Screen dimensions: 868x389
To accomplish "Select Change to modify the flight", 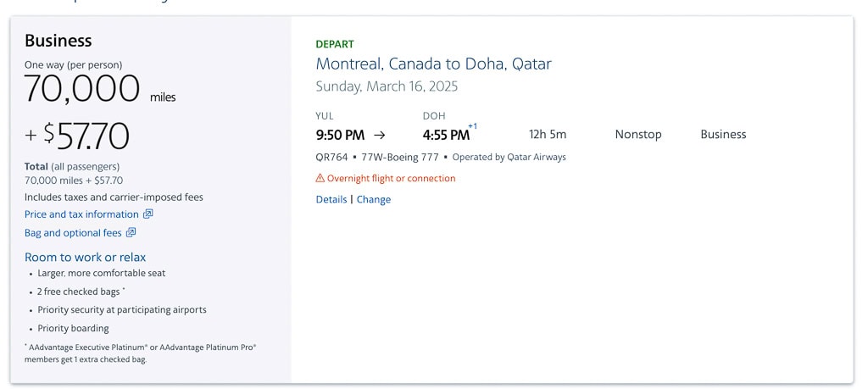I will pyautogui.click(x=374, y=200).
